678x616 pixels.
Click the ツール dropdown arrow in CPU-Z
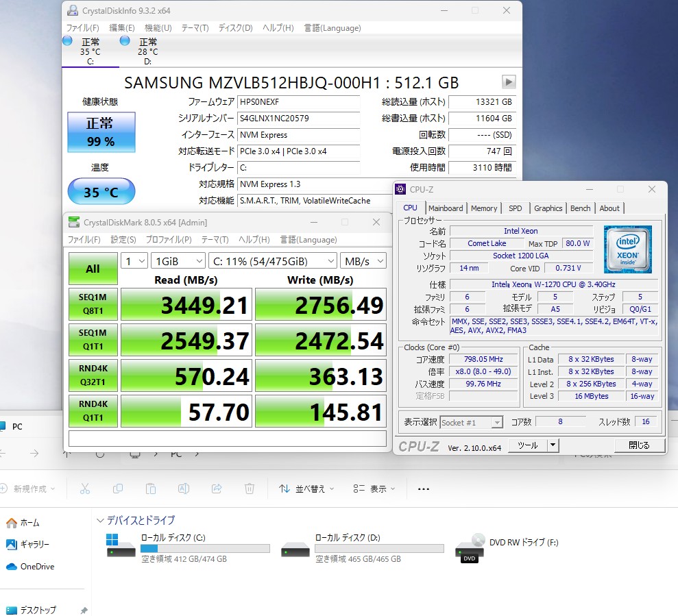pos(553,445)
